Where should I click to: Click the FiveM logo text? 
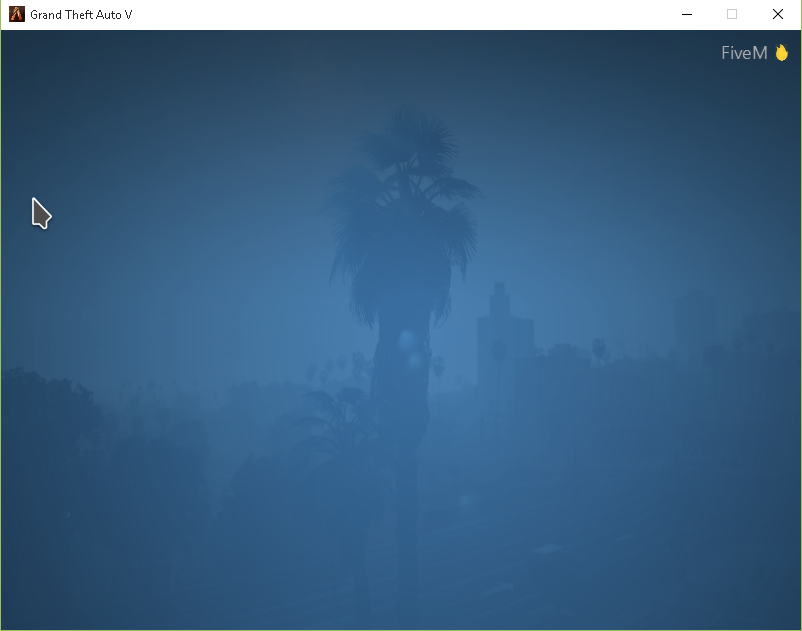pyautogui.click(x=744, y=53)
